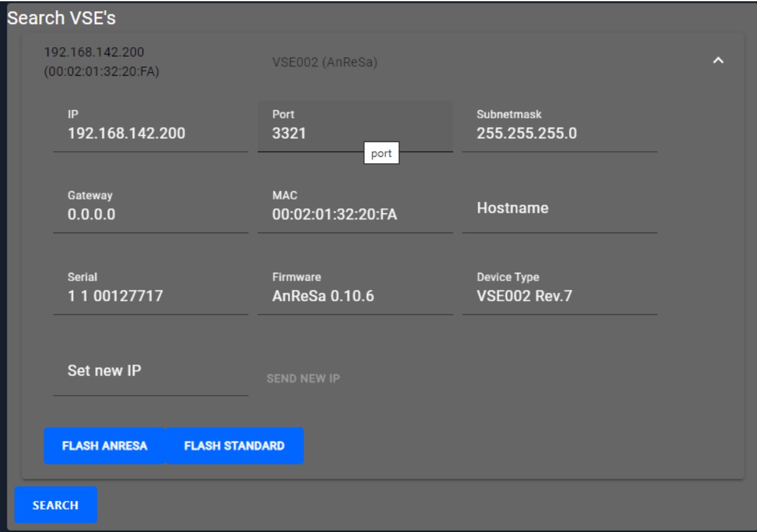Click the Device Type field
This screenshot has height=532, width=757.
(559, 296)
